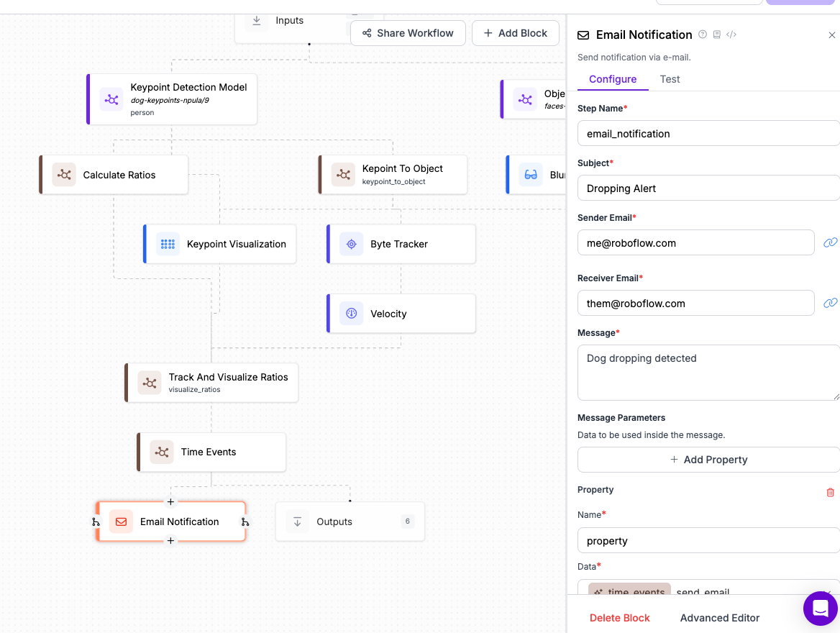
Task: Open the documentation book icon in panel header
Action: [717, 35]
